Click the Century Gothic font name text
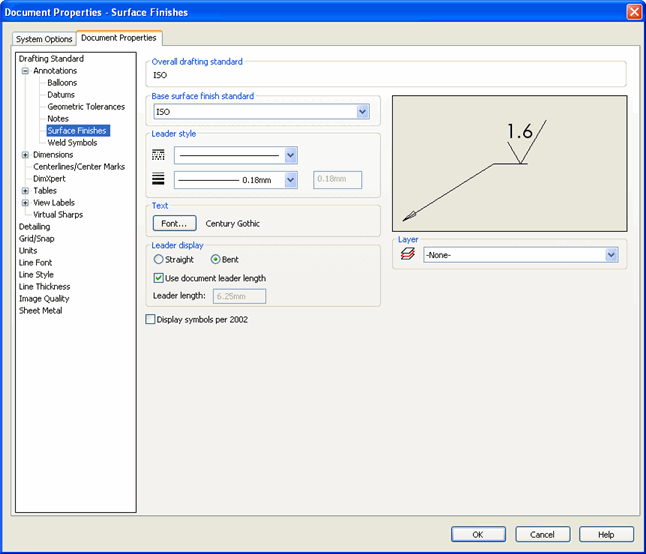The height and width of the screenshot is (554, 646). click(232, 223)
